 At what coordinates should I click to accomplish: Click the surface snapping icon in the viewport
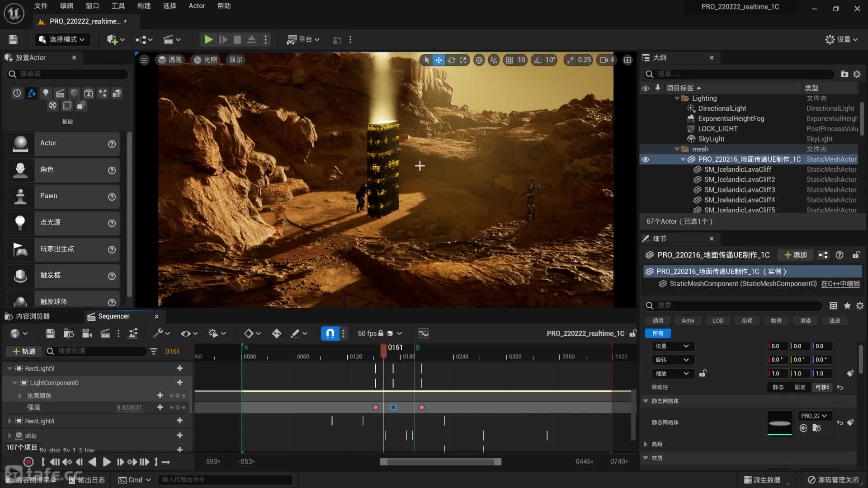pyautogui.click(x=494, y=60)
